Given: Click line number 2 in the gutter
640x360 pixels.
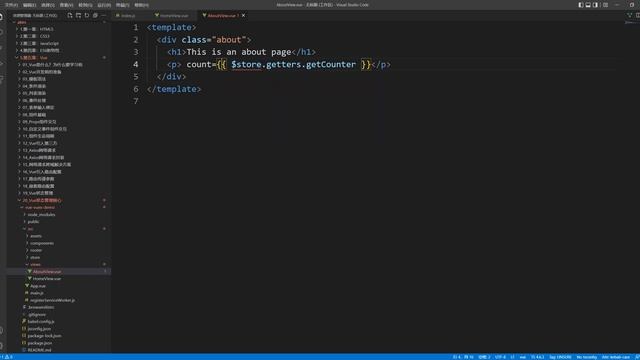Looking at the screenshot, I should click(136, 40).
